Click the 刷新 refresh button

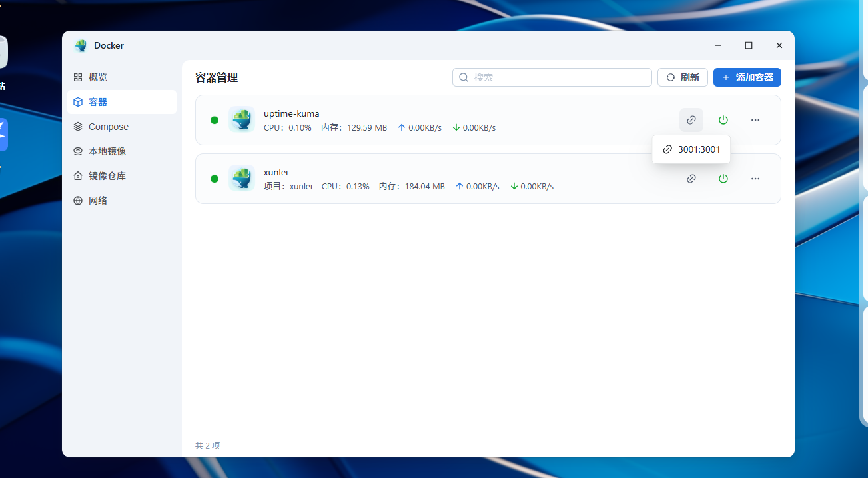(683, 77)
